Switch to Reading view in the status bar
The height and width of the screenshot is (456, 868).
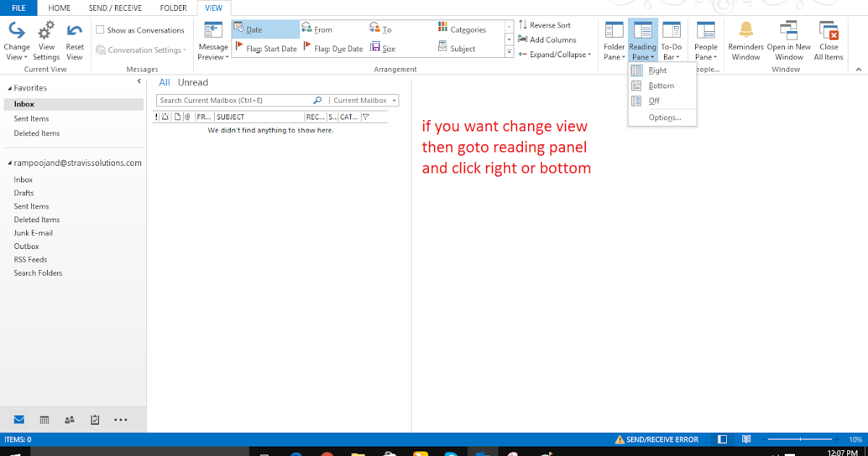[x=746, y=439]
